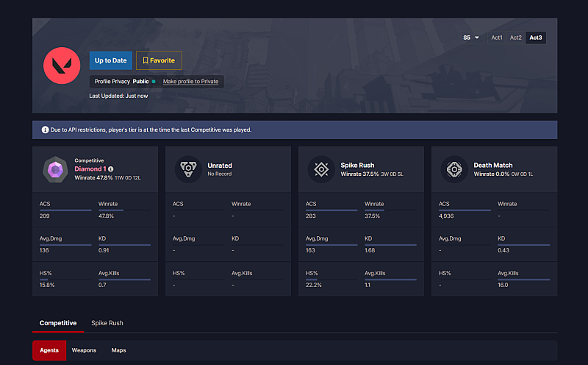Click the Death Match mode icon
The image size is (588, 365).
pyautogui.click(x=454, y=169)
